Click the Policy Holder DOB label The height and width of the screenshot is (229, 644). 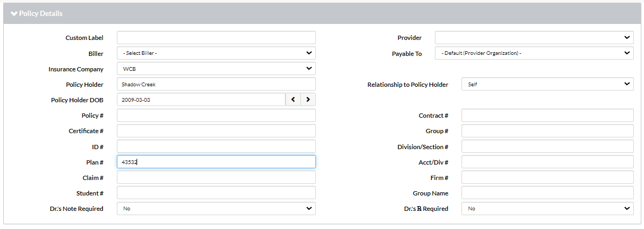point(77,100)
